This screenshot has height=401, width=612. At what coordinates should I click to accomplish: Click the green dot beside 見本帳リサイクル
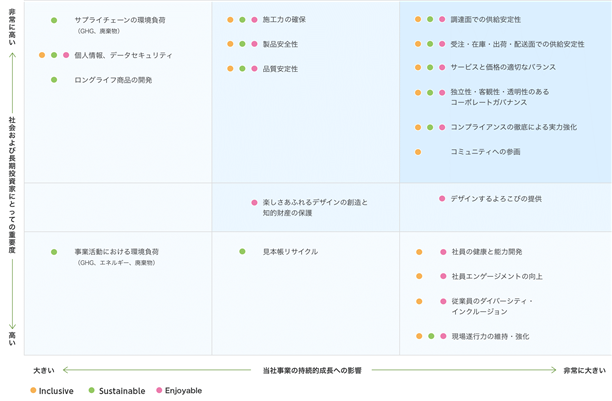pos(242,251)
